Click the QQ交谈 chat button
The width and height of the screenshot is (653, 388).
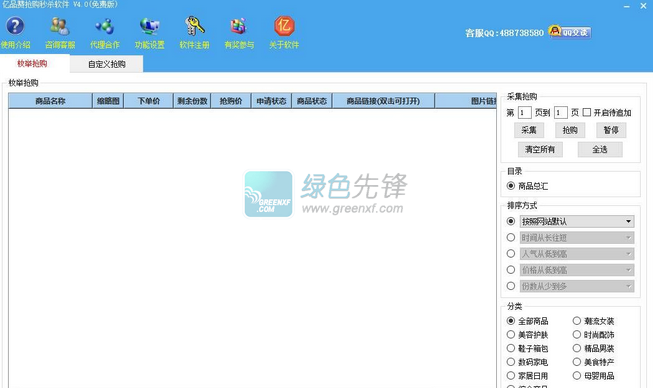point(570,32)
